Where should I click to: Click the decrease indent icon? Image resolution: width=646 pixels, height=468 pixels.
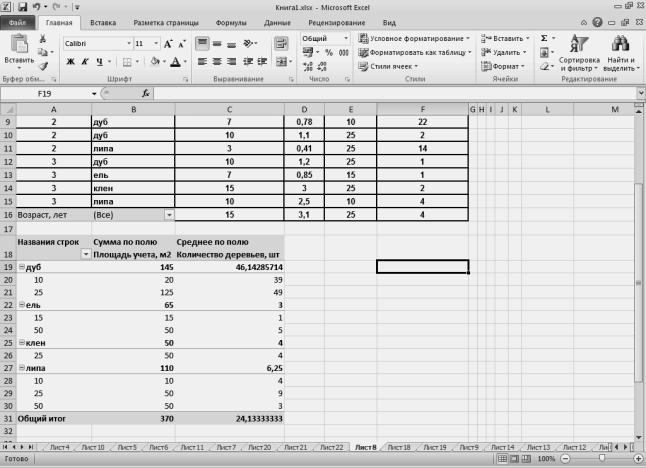pyautogui.click(x=248, y=62)
